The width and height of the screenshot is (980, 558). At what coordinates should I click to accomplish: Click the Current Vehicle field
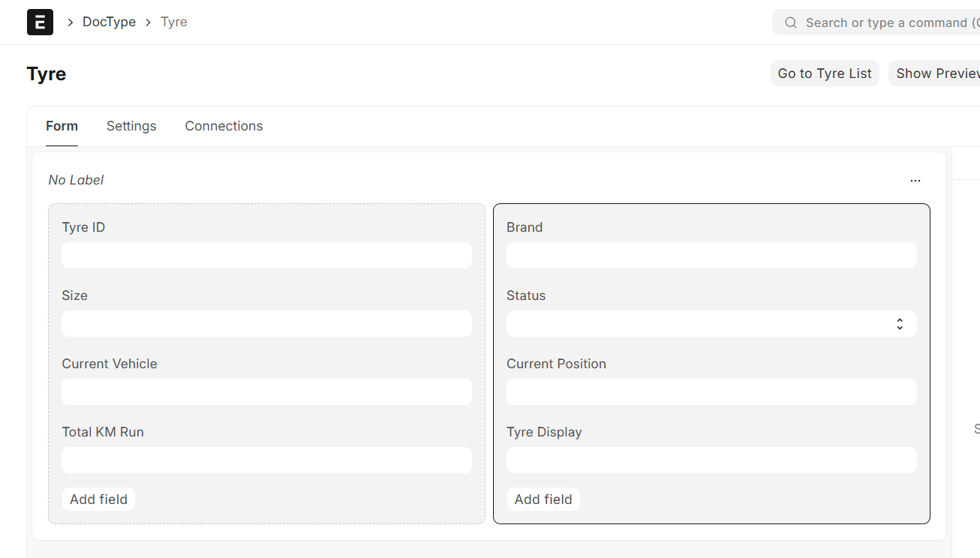coord(266,392)
